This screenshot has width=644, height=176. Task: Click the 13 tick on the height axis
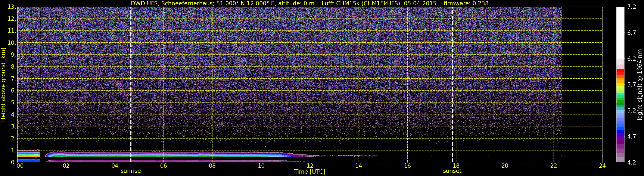tap(11, 7)
